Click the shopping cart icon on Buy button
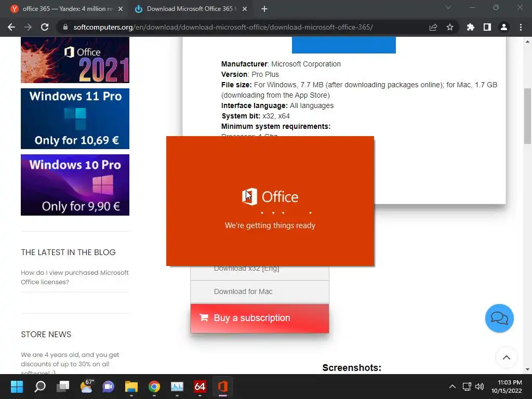 [204, 317]
